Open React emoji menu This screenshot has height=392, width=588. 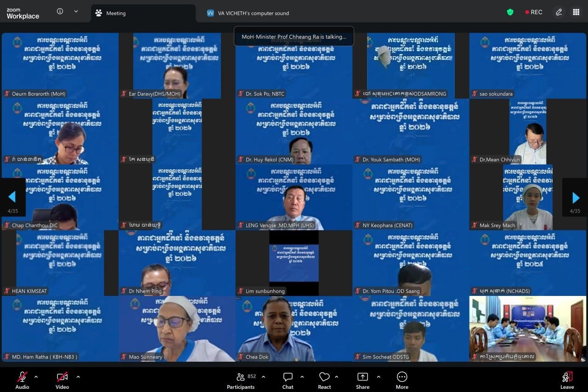[x=324, y=381]
